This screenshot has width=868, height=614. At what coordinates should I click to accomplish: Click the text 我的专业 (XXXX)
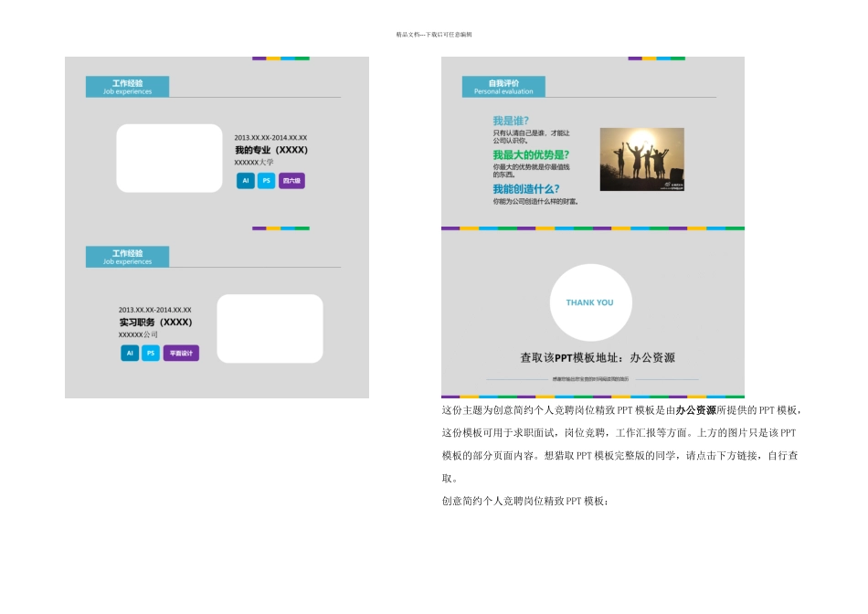[271, 150]
